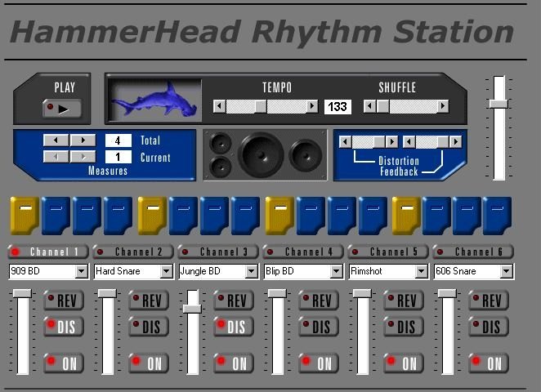This screenshot has width=541, height=392.
Task: Toggle the ninth step pad, yellow
Action: (x=279, y=216)
